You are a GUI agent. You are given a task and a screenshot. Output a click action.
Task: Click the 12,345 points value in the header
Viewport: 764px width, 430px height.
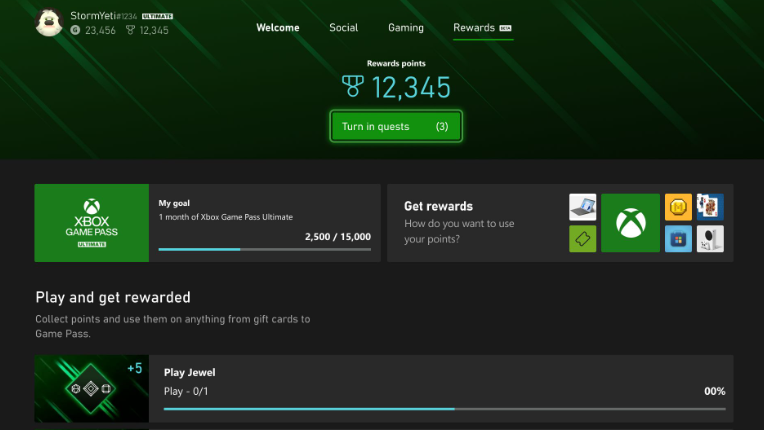pos(154,30)
